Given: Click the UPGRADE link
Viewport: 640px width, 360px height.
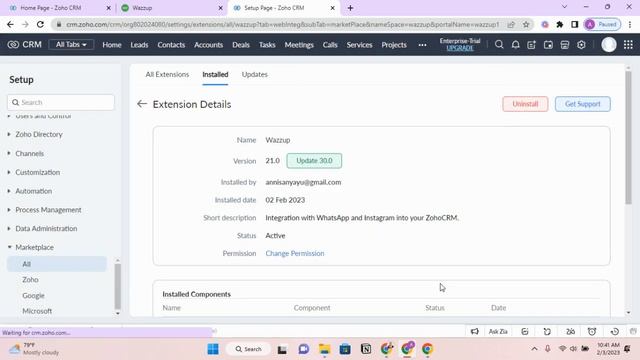Looking at the screenshot, I should pos(460,48).
